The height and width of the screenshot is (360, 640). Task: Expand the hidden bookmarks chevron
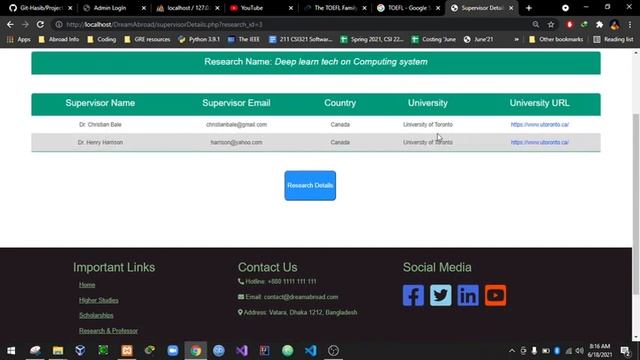[x=516, y=39]
